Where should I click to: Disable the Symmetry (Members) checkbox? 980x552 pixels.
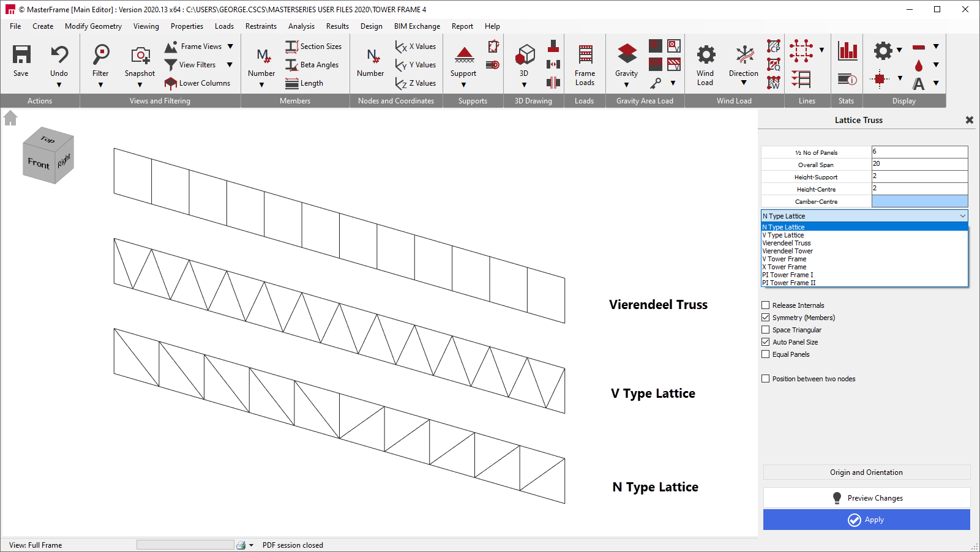(x=765, y=317)
